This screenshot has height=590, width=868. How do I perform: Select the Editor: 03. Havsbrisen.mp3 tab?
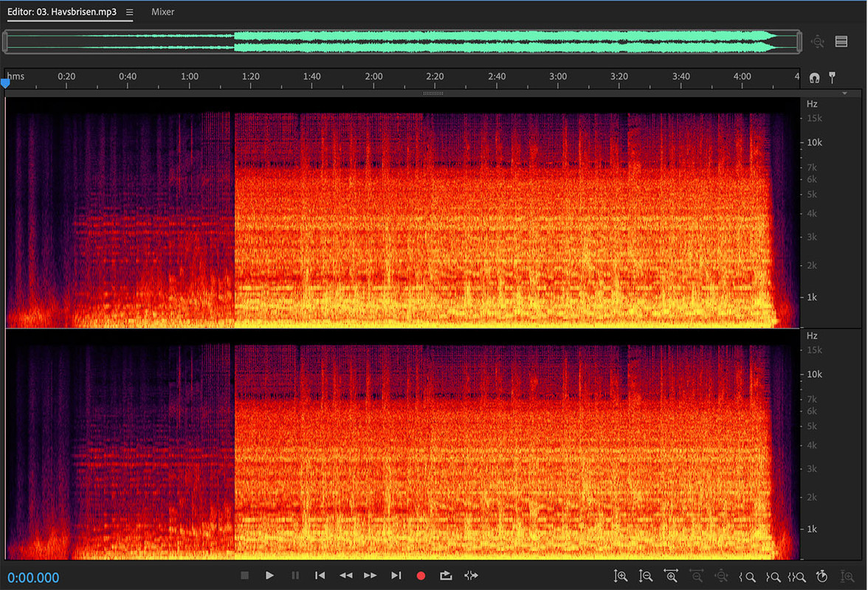tap(62, 12)
